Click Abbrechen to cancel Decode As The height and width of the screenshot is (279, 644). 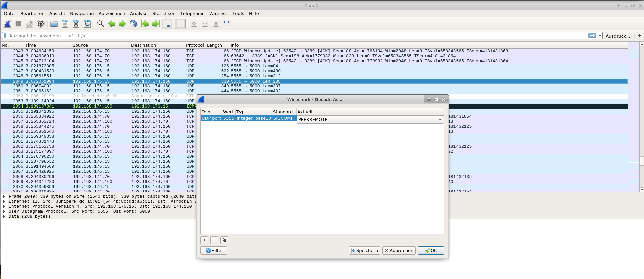click(x=399, y=250)
